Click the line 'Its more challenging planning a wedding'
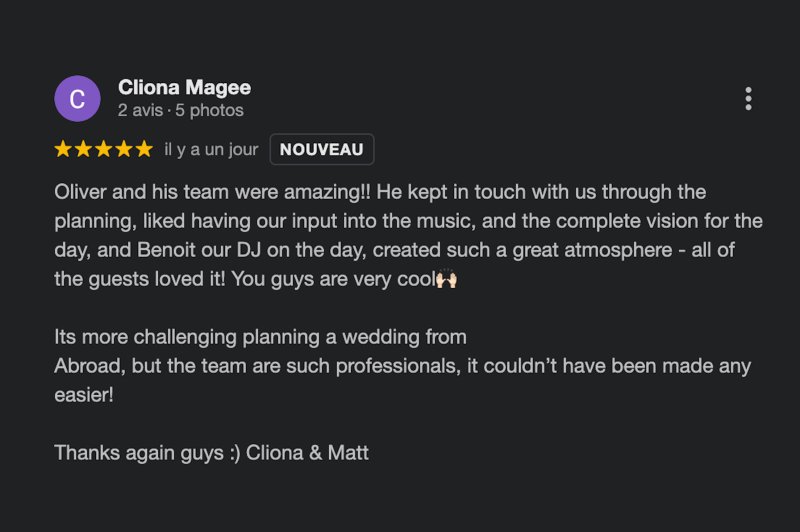Viewport: 800px width, 532px height. 260,337
